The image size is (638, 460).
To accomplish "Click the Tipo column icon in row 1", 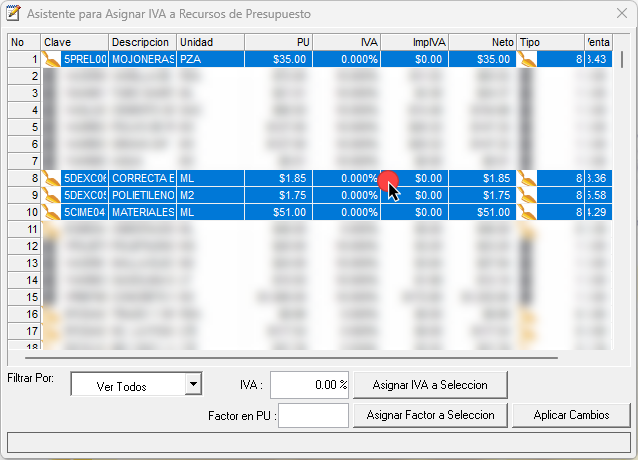I will pyautogui.click(x=527, y=60).
